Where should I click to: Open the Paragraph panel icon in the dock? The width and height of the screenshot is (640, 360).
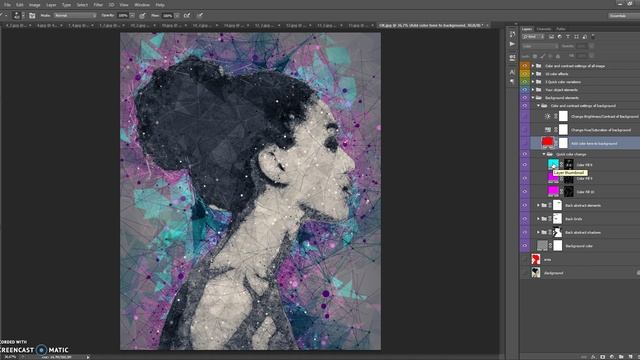[512, 82]
